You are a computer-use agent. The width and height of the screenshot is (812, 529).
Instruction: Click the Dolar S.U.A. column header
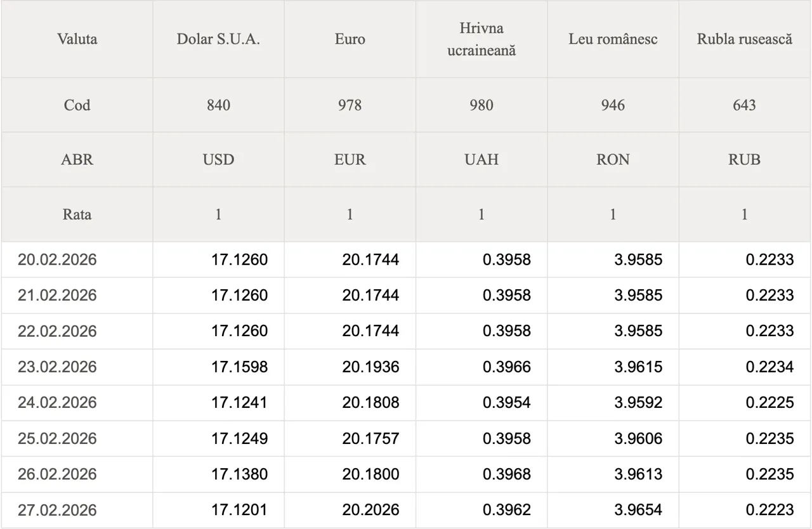pos(218,39)
